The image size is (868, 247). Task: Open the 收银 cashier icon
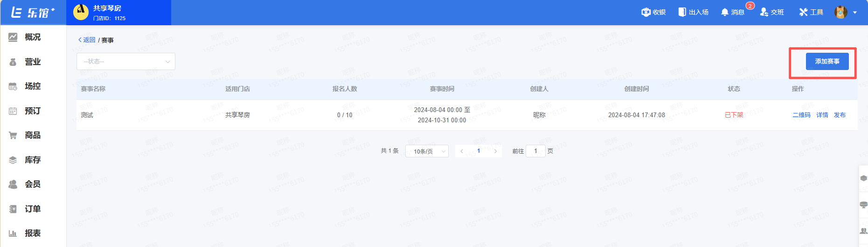coord(646,12)
